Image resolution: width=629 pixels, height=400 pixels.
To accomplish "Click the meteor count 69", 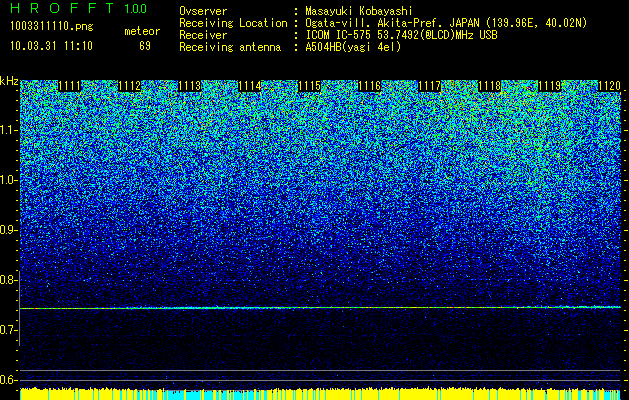I will point(145,46).
